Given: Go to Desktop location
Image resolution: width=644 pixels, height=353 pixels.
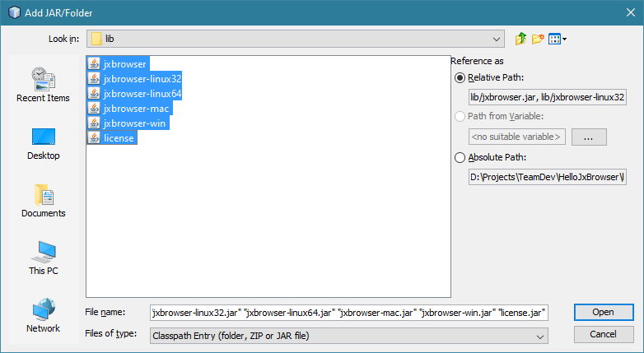Looking at the screenshot, I should (x=43, y=144).
